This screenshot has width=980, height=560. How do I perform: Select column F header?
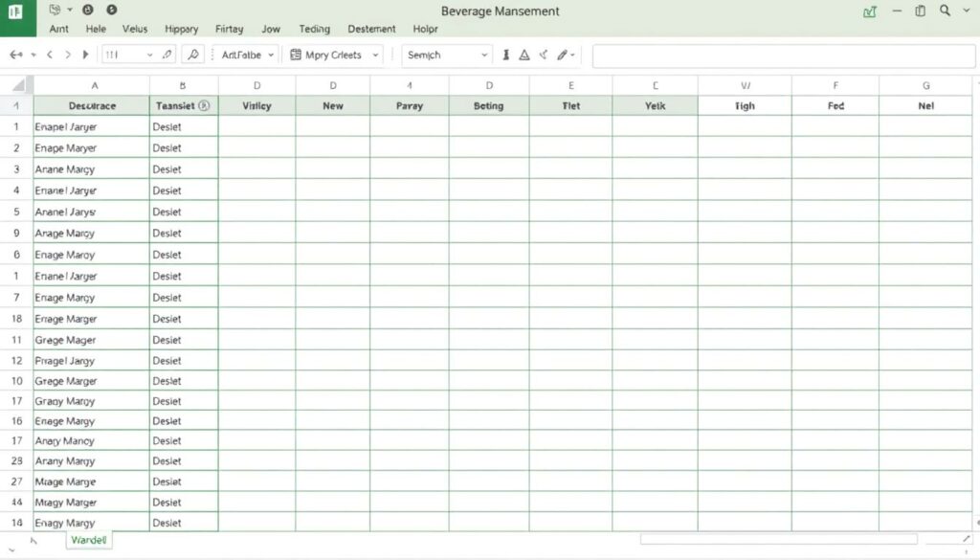click(x=835, y=85)
